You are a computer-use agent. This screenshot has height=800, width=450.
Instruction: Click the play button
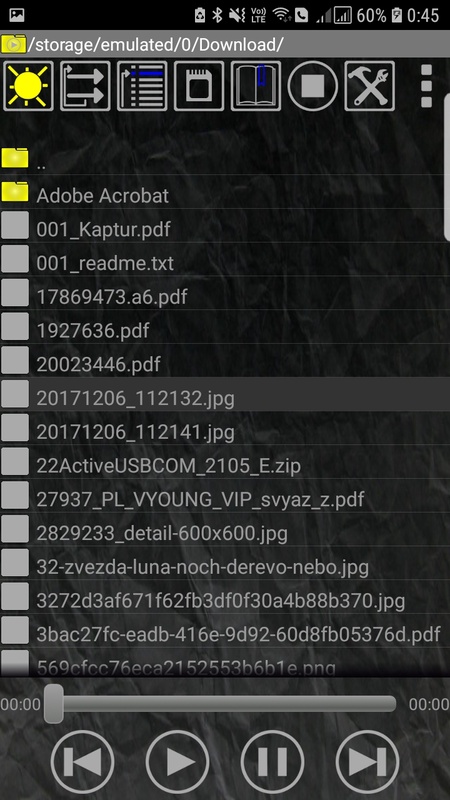click(x=178, y=762)
